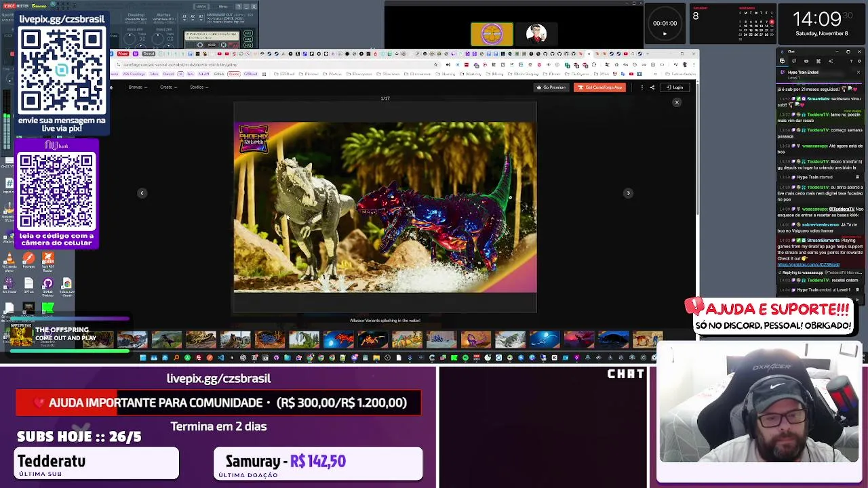Click the Streamlabs username in chat
The image size is (868, 488).
[816, 98]
